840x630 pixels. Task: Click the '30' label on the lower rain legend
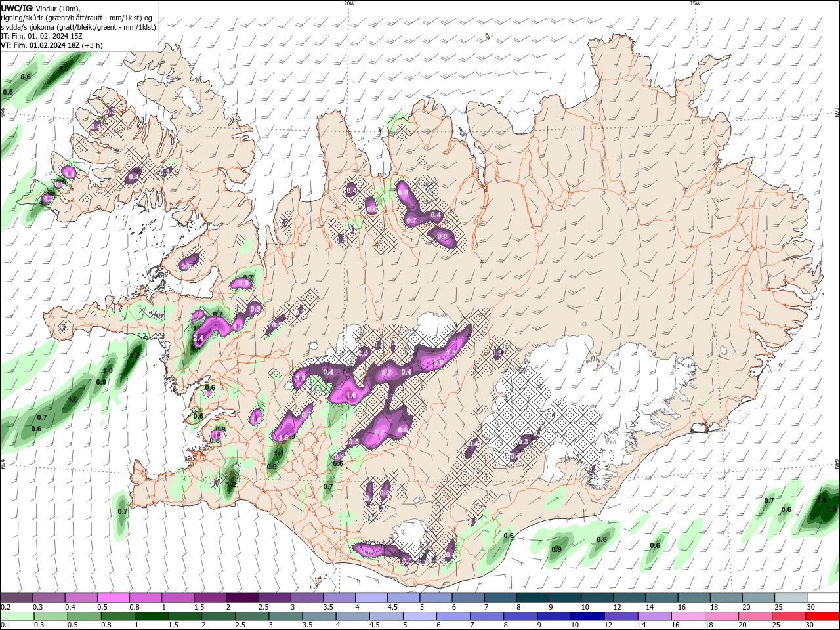coord(810,625)
